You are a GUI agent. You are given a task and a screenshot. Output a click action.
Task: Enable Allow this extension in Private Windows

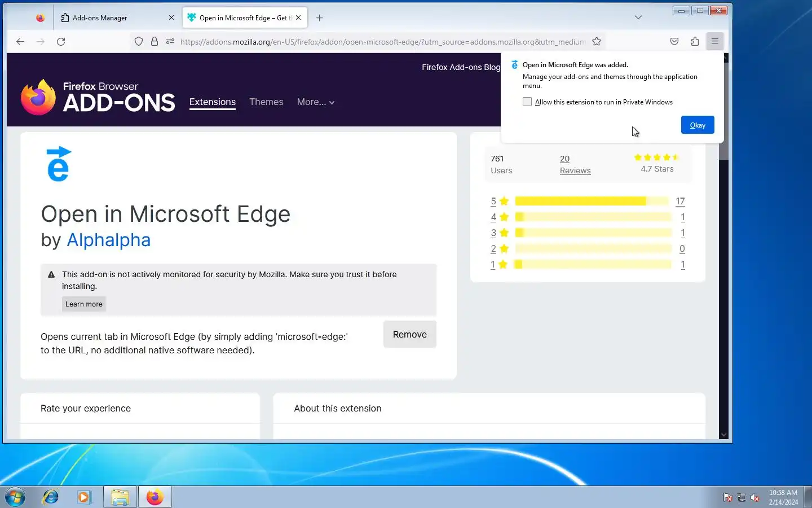pyautogui.click(x=527, y=102)
